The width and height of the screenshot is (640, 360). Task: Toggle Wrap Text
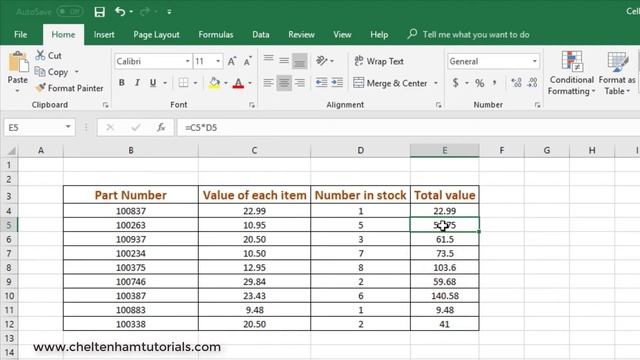point(379,61)
